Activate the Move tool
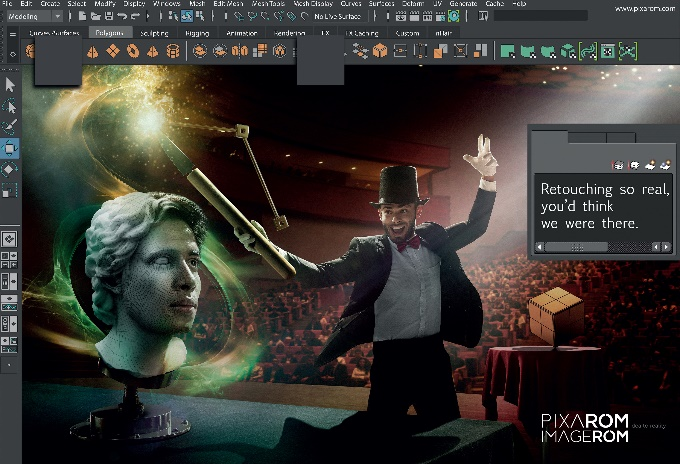Viewport: 680px width, 464px height. pyautogui.click(x=10, y=148)
